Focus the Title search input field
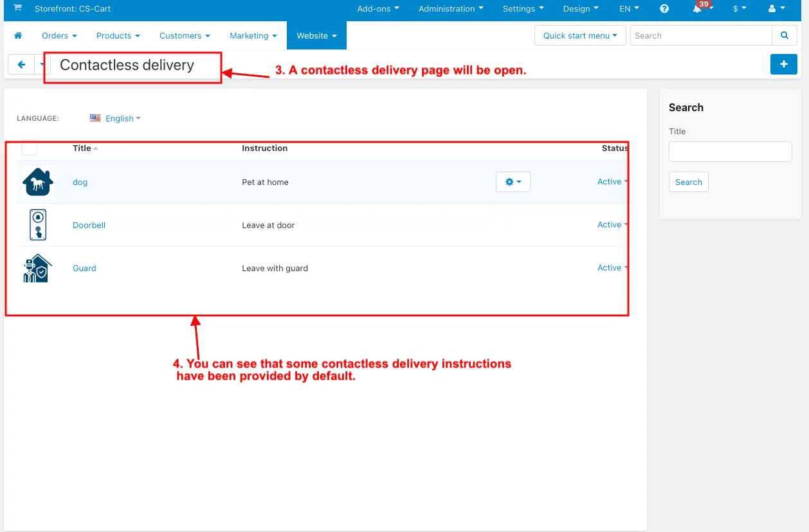The image size is (809, 532). (731, 152)
